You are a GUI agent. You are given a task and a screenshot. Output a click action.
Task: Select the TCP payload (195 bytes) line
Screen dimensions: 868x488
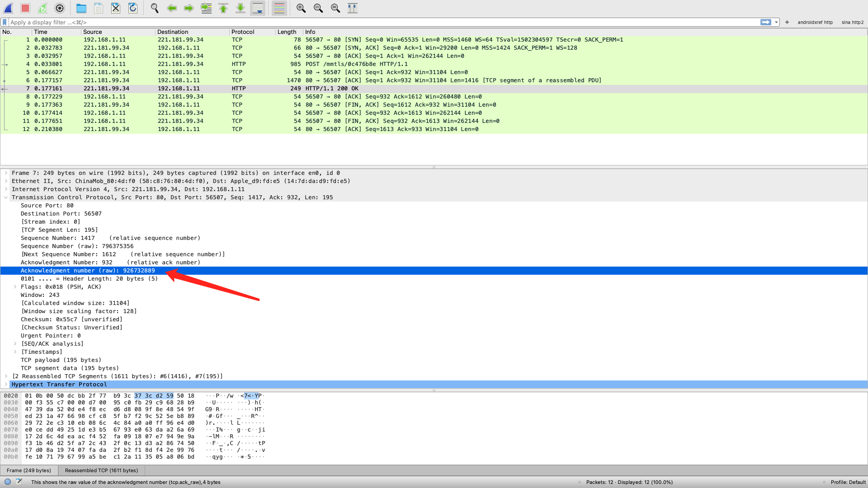[x=434, y=360]
